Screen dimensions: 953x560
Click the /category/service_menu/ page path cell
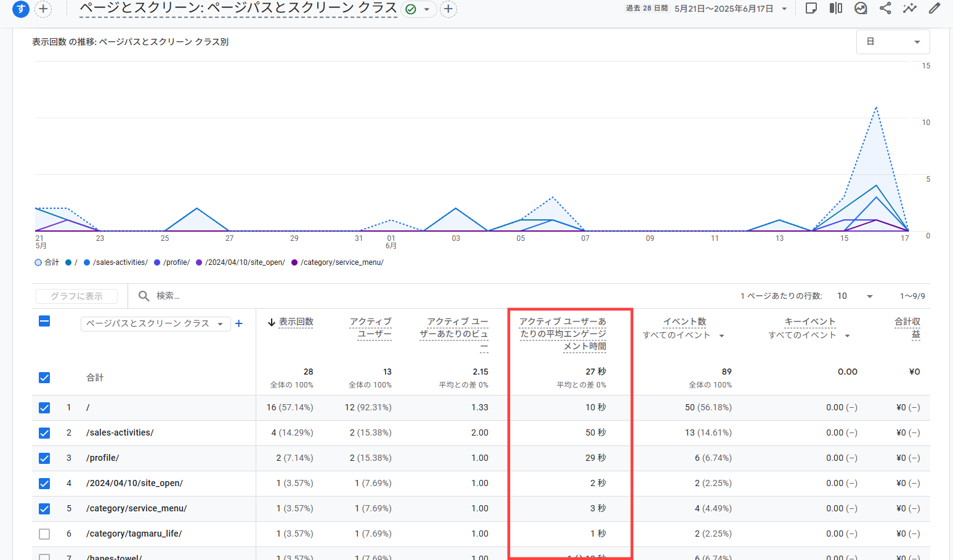(x=137, y=508)
